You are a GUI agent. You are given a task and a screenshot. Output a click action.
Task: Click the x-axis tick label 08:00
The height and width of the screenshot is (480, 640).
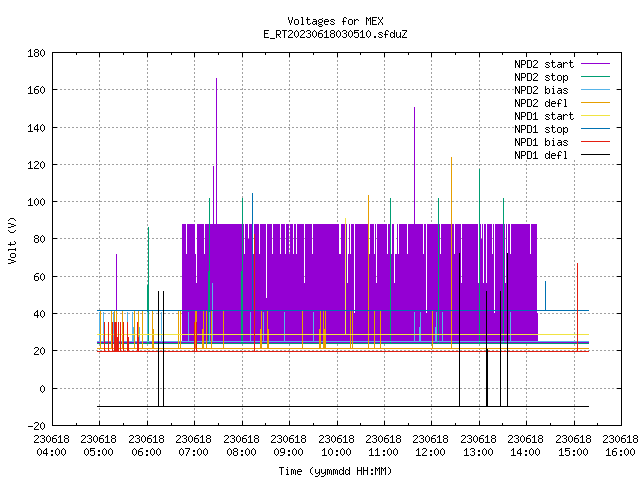click(242, 452)
